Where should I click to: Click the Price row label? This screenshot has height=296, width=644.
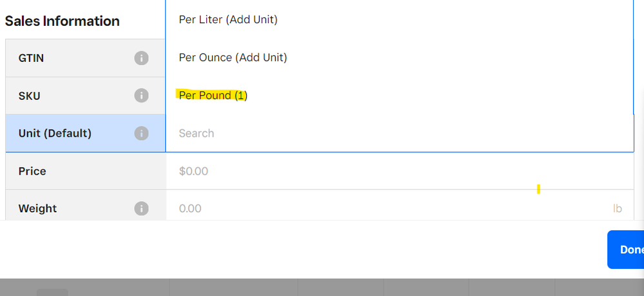pos(32,171)
